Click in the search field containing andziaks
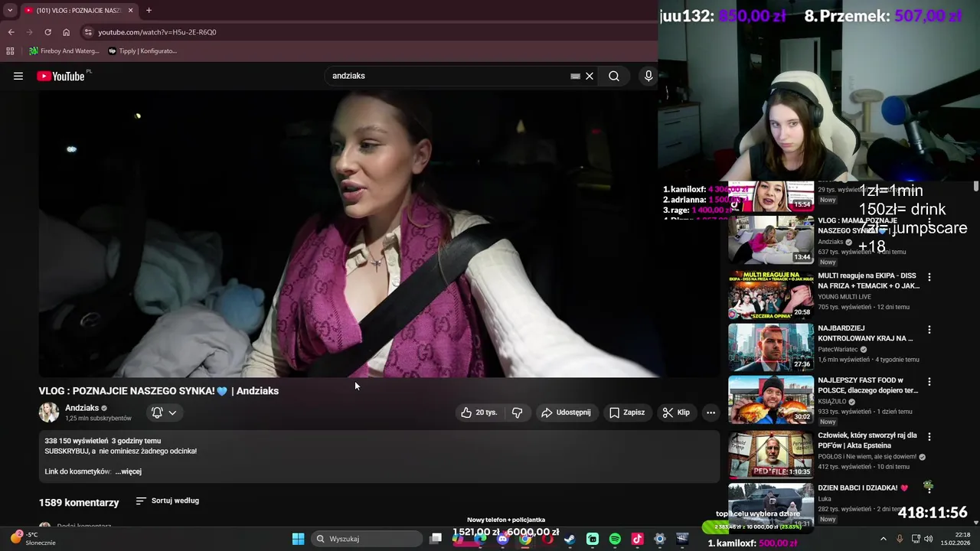The height and width of the screenshot is (551, 980). (448, 76)
